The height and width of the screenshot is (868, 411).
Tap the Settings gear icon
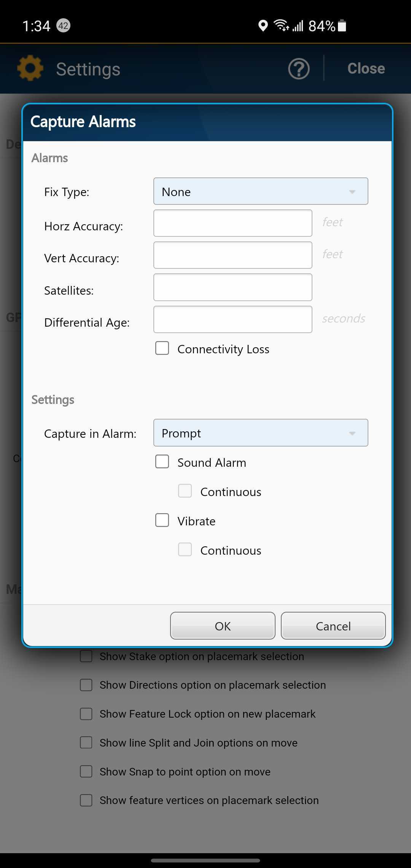pos(30,69)
